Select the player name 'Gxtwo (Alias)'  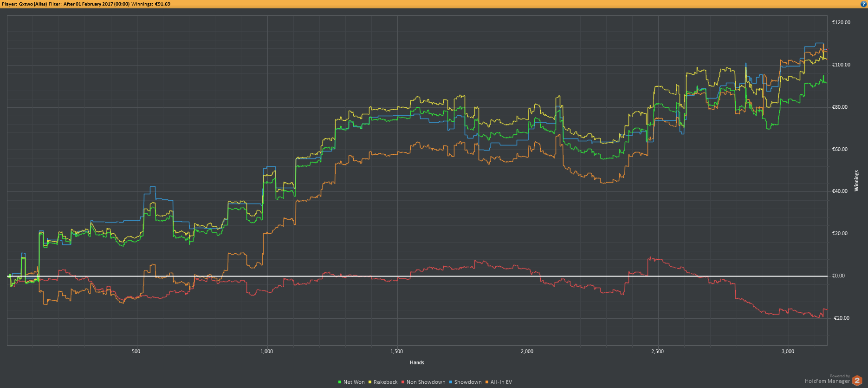[33, 4]
